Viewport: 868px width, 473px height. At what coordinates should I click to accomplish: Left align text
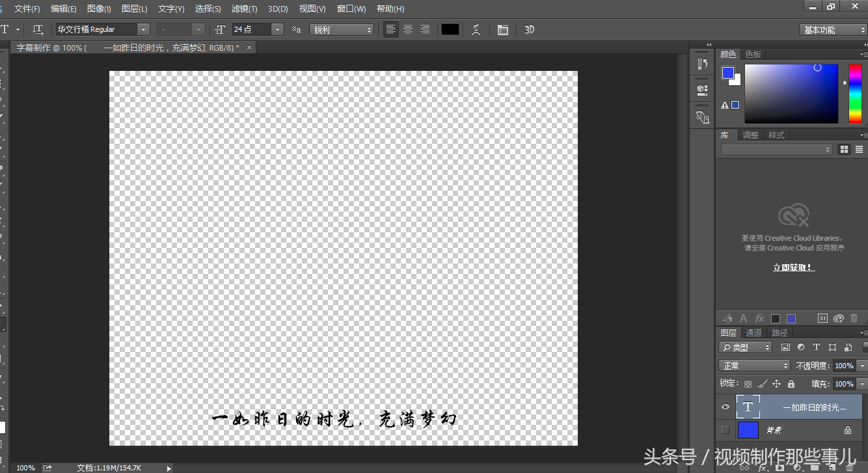[390, 29]
